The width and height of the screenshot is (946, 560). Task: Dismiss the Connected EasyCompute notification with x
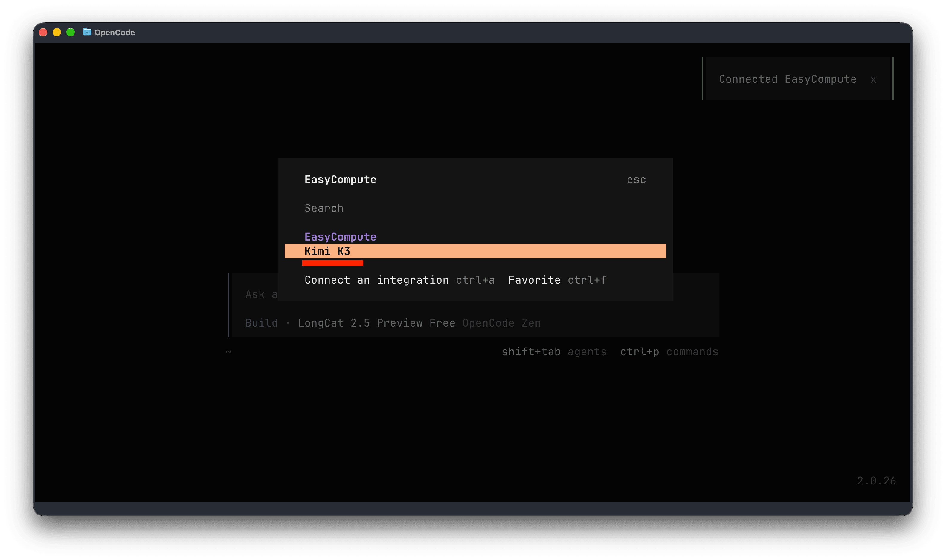(873, 79)
